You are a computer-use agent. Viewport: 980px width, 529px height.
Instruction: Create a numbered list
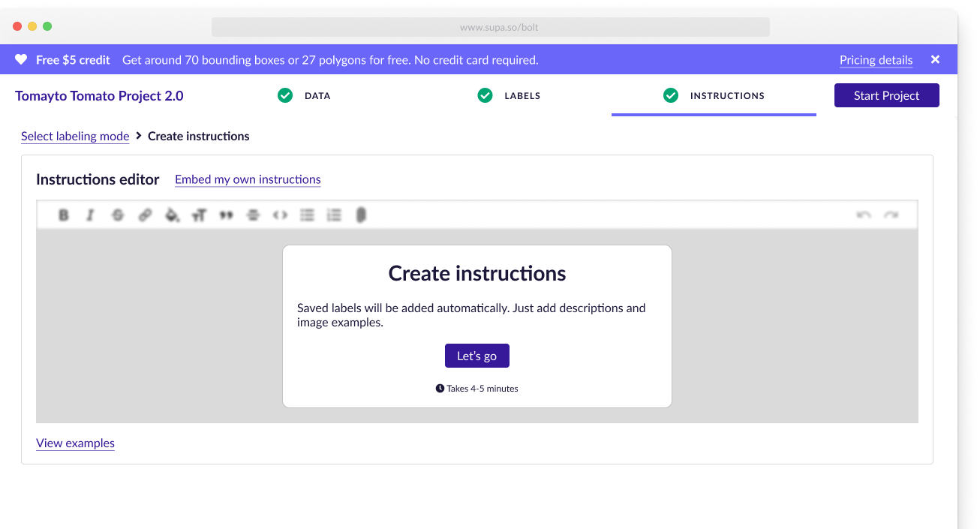[334, 215]
